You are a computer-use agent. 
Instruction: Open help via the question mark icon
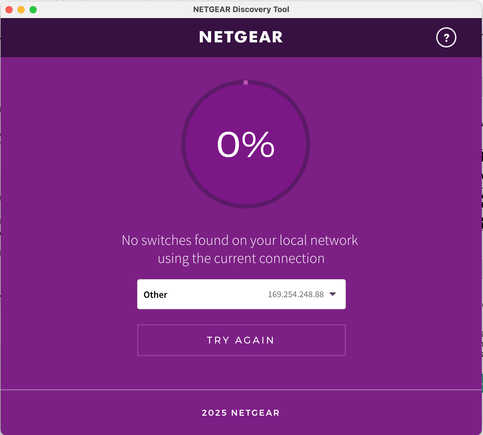[446, 37]
